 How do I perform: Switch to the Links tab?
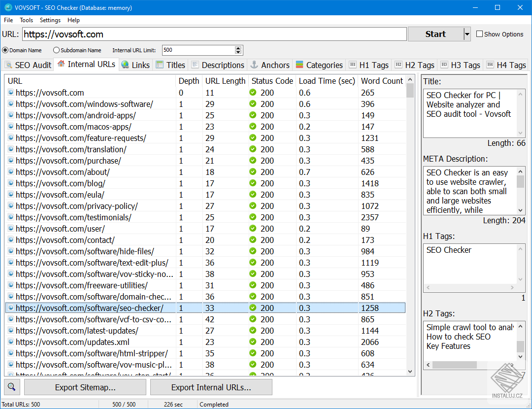point(135,65)
